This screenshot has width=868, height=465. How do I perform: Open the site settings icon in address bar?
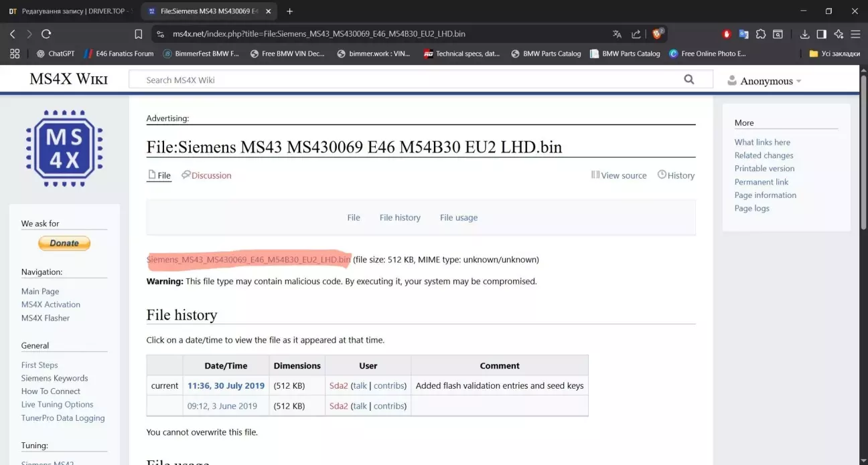160,34
